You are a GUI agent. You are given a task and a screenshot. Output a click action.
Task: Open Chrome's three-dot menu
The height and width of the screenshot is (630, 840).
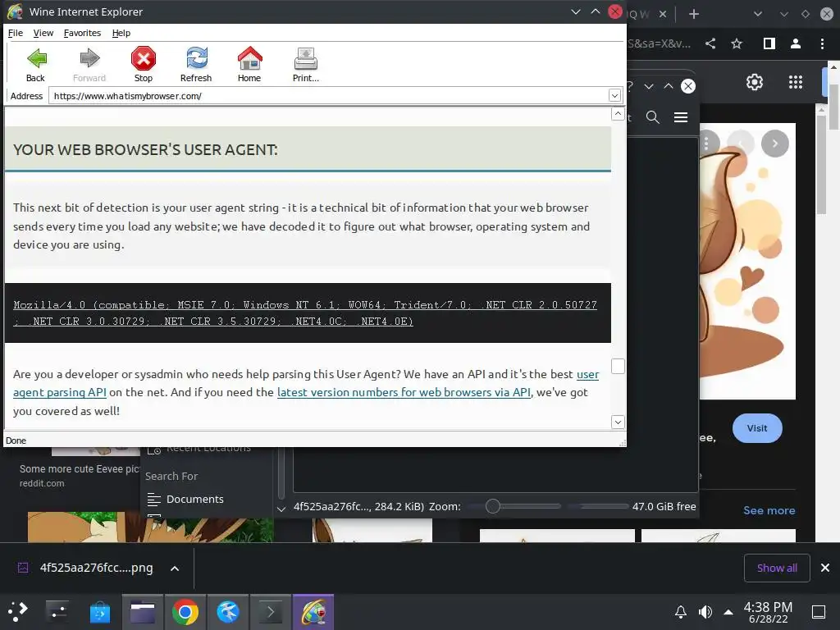click(x=822, y=44)
